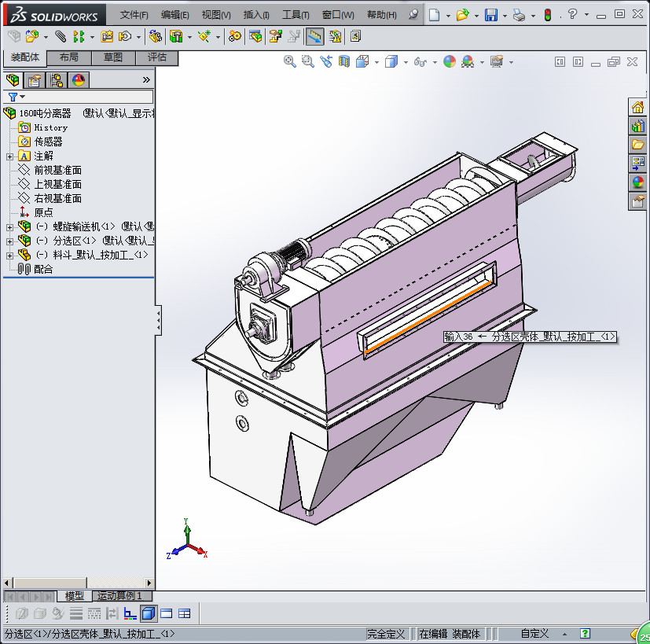650x644 pixels.
Task: Open the DisplayManager color sphere tab
Action: pos(79,80)
